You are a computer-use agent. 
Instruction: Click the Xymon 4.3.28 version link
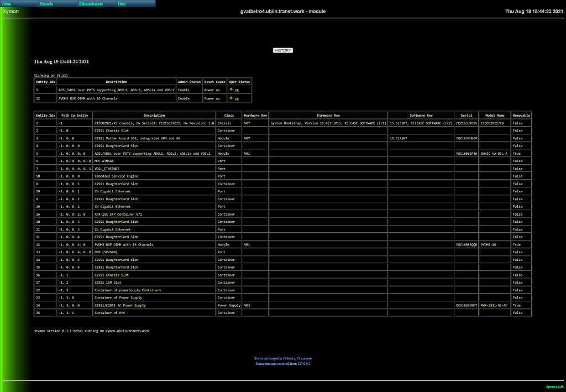click(x=554, y=386)
